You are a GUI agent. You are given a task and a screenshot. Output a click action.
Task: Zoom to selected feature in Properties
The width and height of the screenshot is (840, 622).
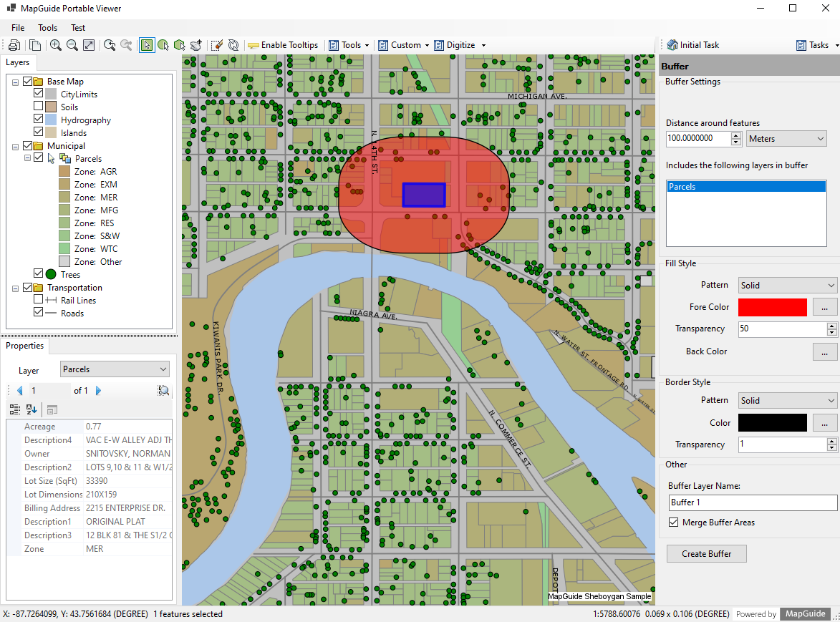164,391
